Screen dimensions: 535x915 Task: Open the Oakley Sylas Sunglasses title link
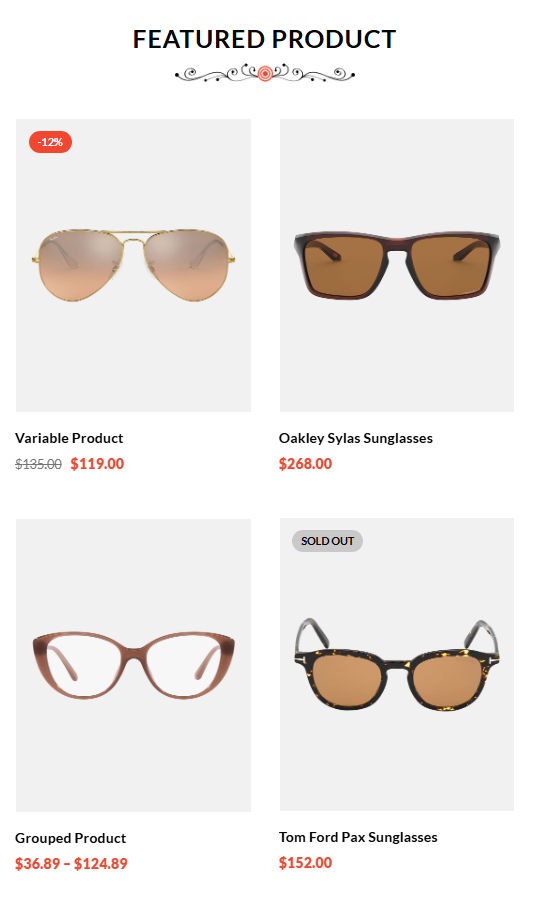pyautogui.click(x=356, y=438)
